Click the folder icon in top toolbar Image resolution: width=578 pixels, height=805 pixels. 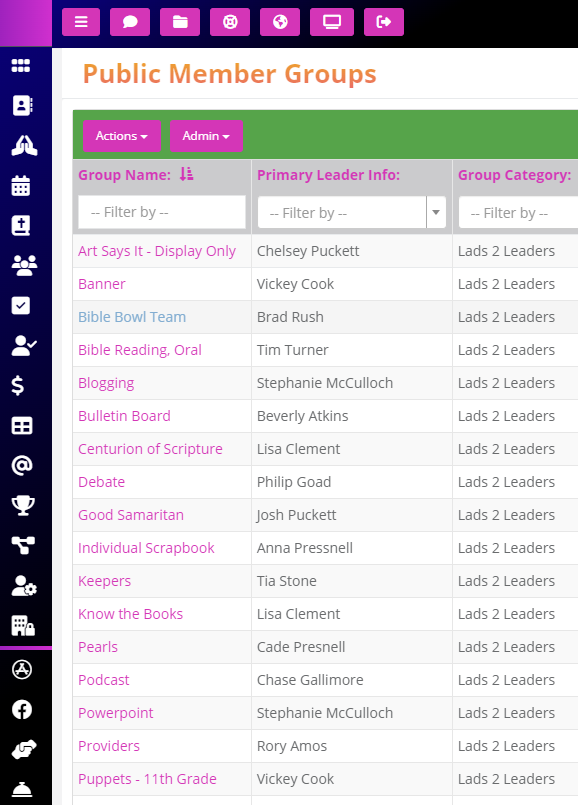[180, 22]
